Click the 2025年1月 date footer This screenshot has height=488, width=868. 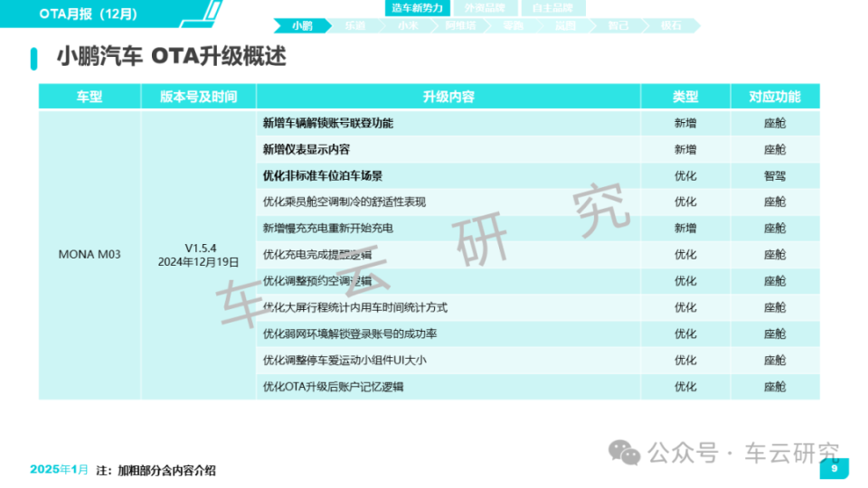coord(59,470)
